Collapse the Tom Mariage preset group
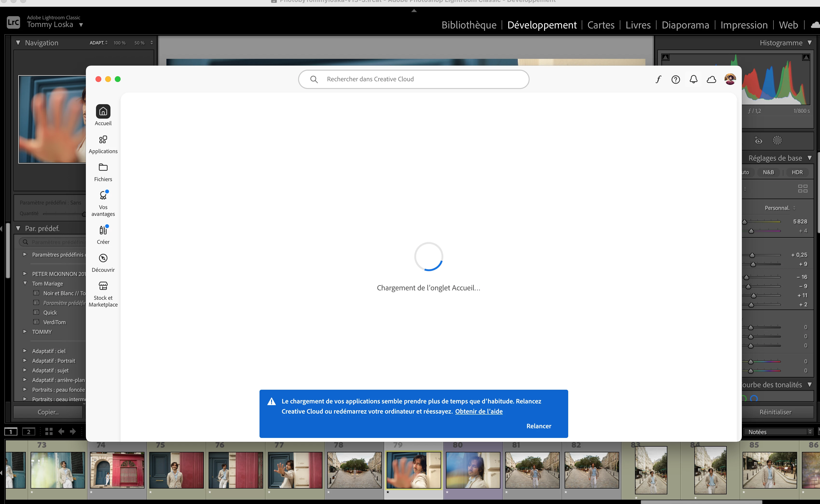This screenshot has height=504, width=820. coord(25,283)
